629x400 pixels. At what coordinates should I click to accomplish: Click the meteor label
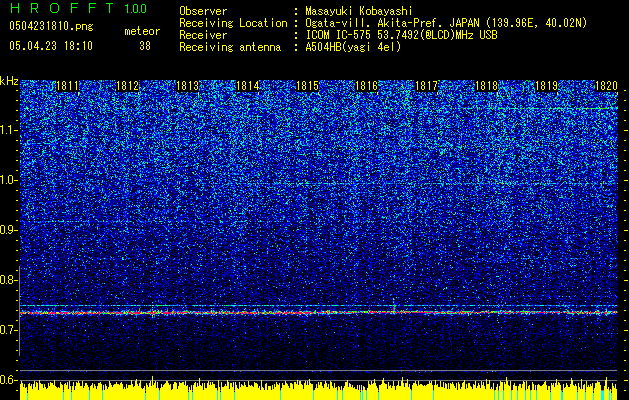click(x=142, y=31)
